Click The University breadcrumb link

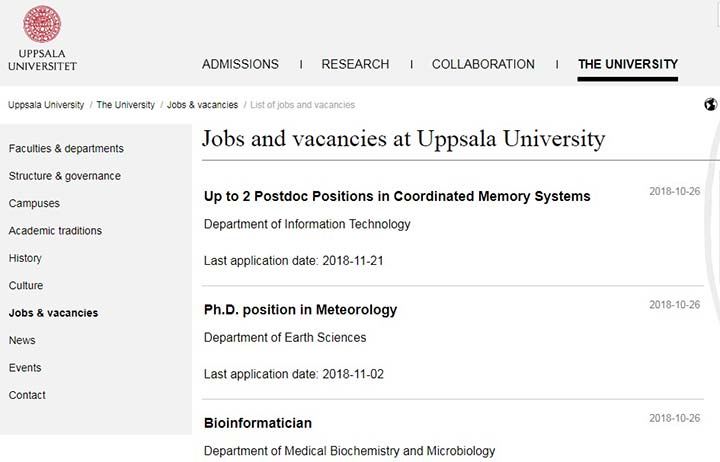(x=125, y=105)
